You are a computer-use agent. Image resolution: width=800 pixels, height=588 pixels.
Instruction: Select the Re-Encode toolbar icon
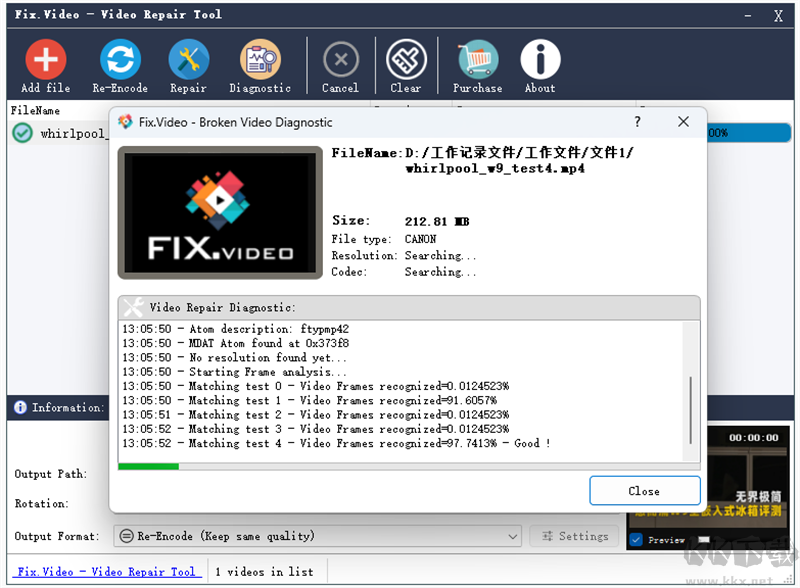click(120, 58)
